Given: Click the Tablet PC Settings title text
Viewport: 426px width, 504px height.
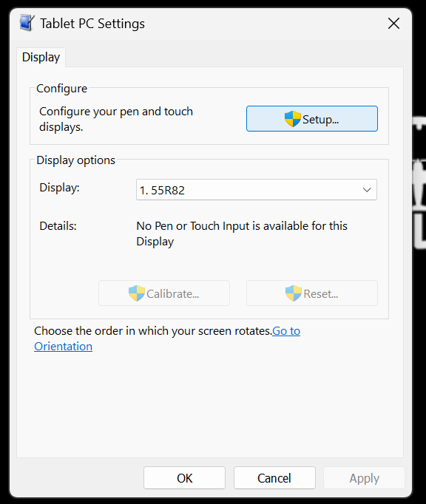Looking at the screenshot, I should [x=92, y=24].
